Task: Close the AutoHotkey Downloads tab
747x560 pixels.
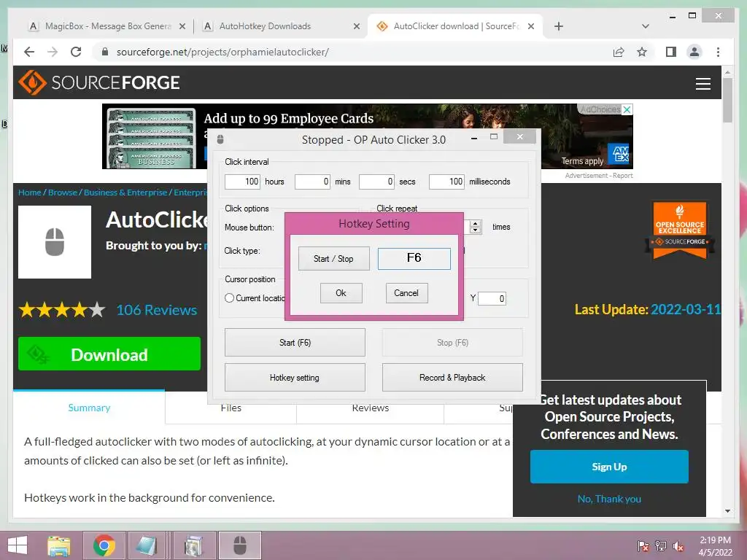Action: tap(356, 27)
